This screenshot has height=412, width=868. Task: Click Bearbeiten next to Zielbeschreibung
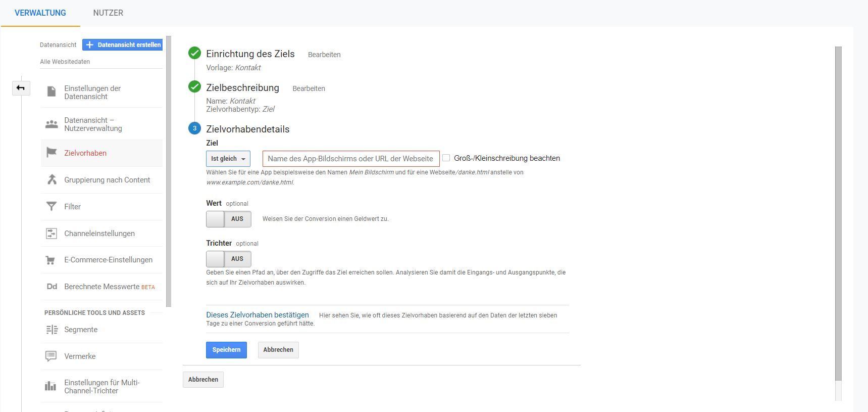[309, 88]
